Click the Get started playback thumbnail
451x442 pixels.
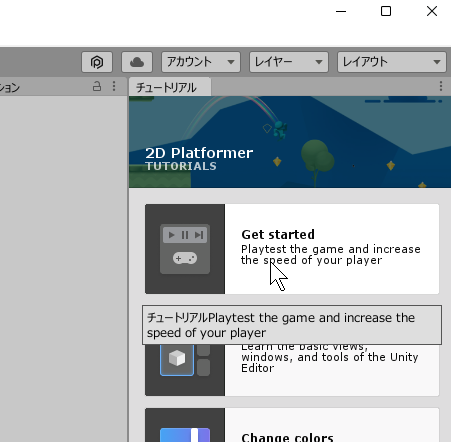[x=185, y=249]
